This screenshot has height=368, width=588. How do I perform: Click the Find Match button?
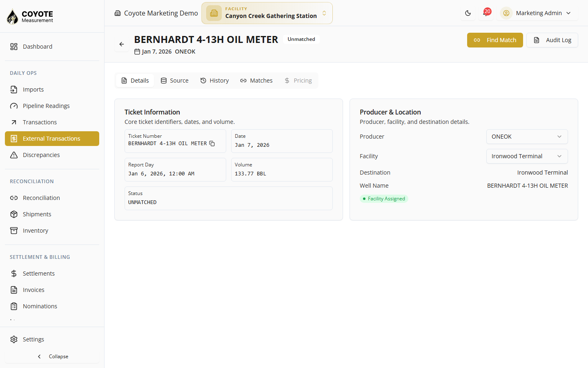point(495,40)
